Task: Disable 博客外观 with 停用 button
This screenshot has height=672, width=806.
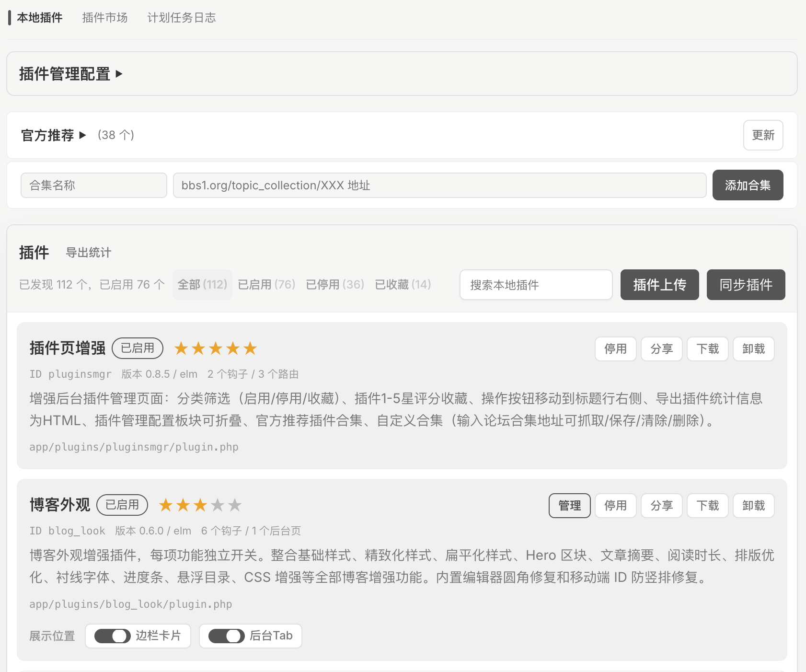Action: (x=616, y=506)
